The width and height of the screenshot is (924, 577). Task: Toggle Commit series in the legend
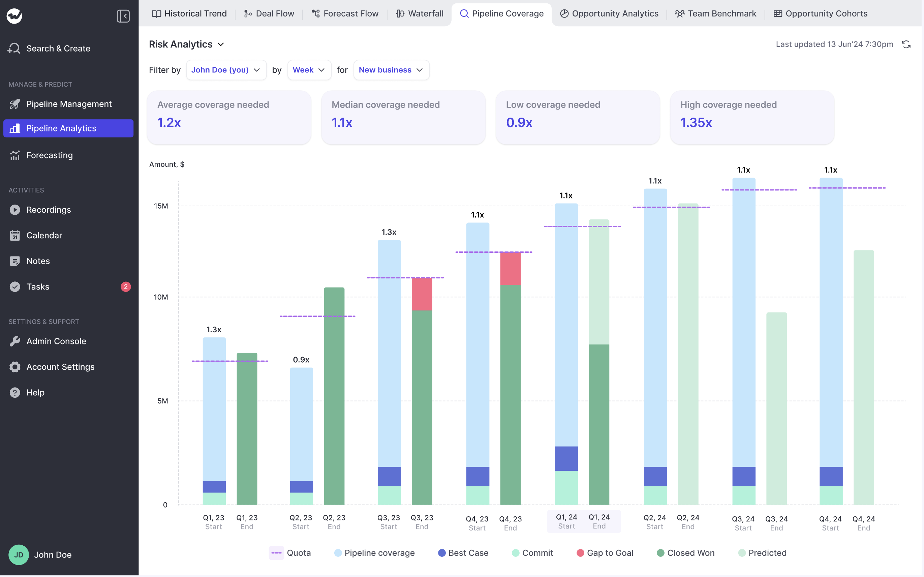coord(532,553)
